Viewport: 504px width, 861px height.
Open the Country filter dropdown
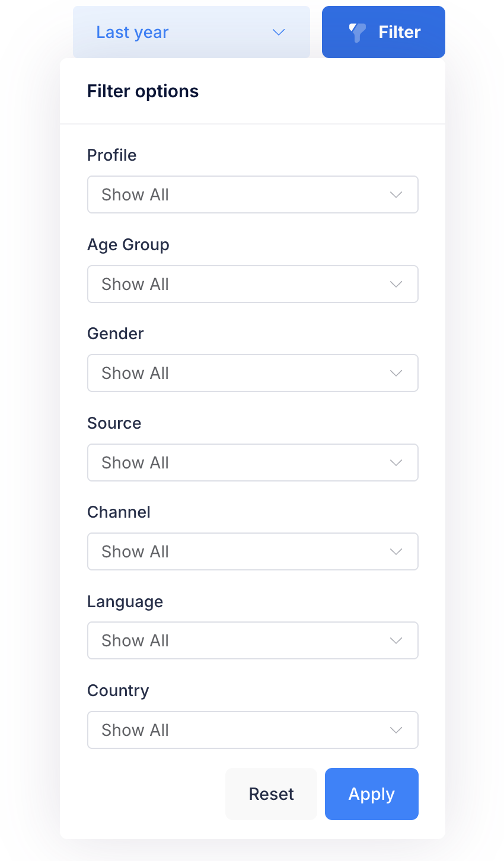pos(253,730)
